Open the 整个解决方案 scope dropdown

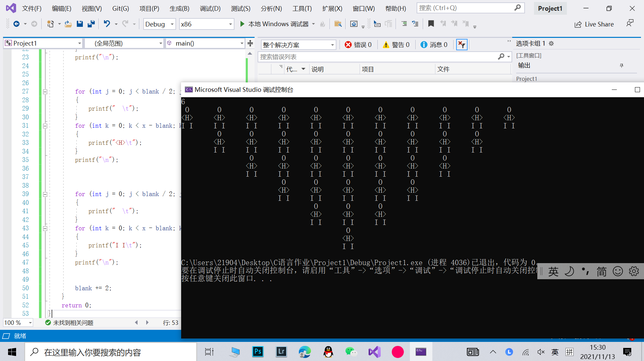click(x=299, y=45)
